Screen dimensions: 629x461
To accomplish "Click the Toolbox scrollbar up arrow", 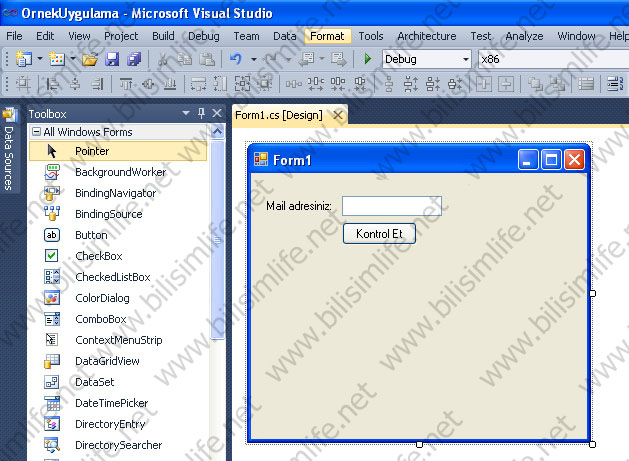I will click(217, 132).
